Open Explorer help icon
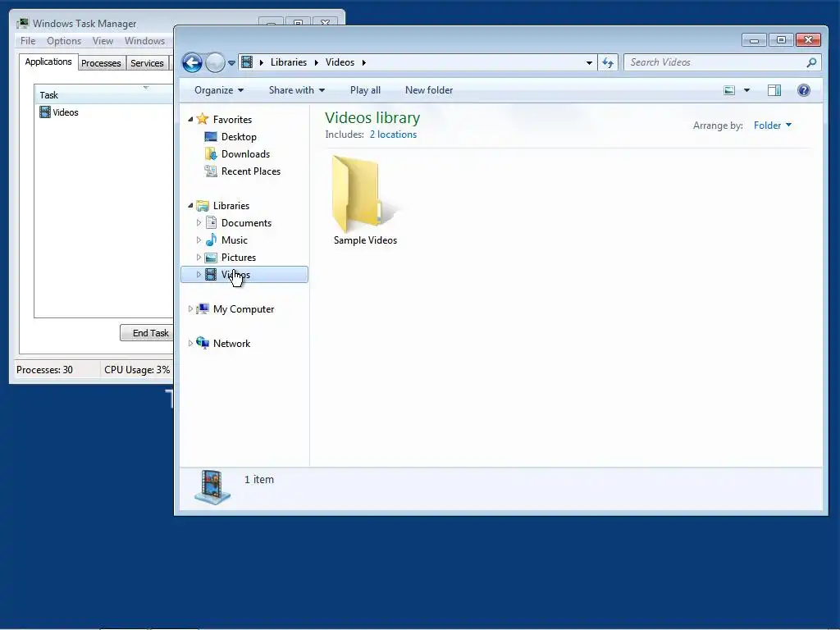 tap(804, 90)
